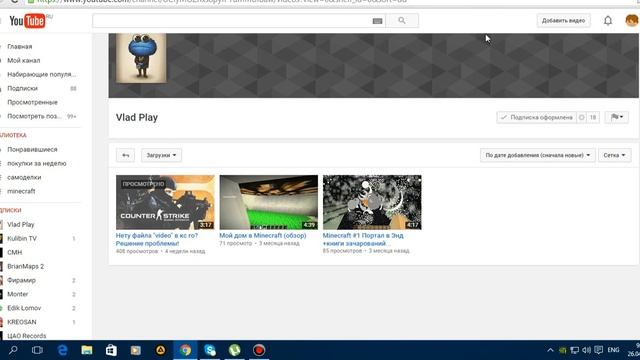Viewport: 640px width, 360px height.
Task: Click the back arrow button beside Загрузки
Action: pyautogui.click(x=125, y=155)
